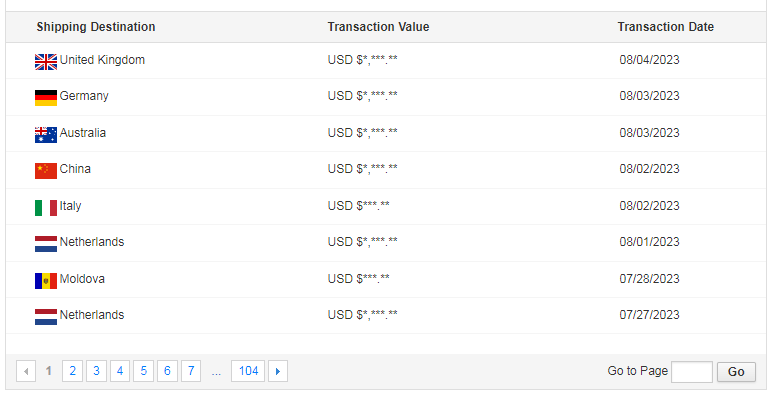This screenshot has width=773, height=396.
Task: Click the United Kingdom flag icon
Action: pos(46,62)
